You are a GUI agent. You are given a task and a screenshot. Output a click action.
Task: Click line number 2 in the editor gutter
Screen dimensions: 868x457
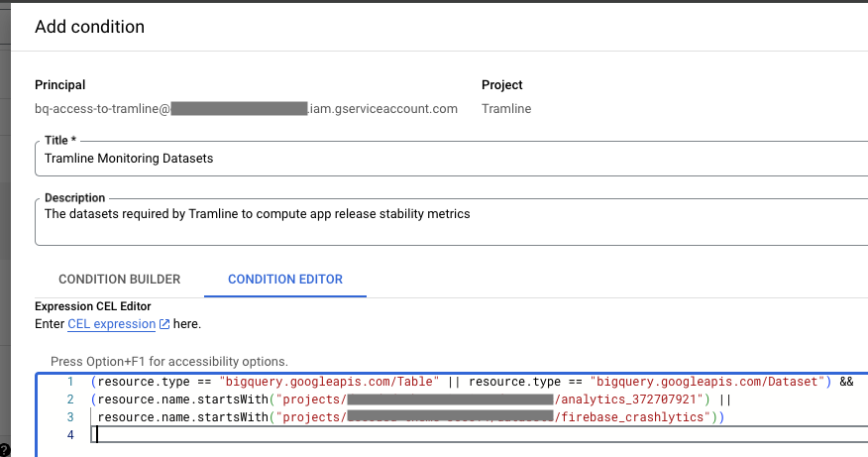click(70, 400)
